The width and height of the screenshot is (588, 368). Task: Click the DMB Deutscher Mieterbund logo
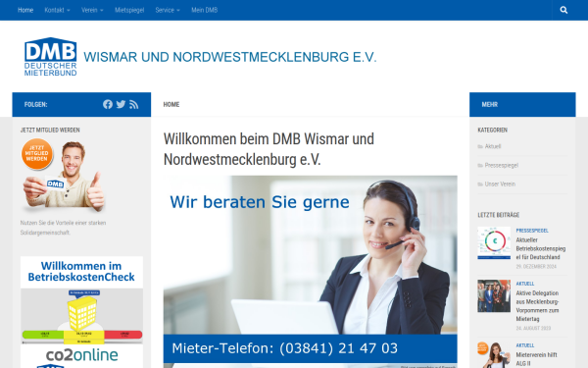coord(51,57)
